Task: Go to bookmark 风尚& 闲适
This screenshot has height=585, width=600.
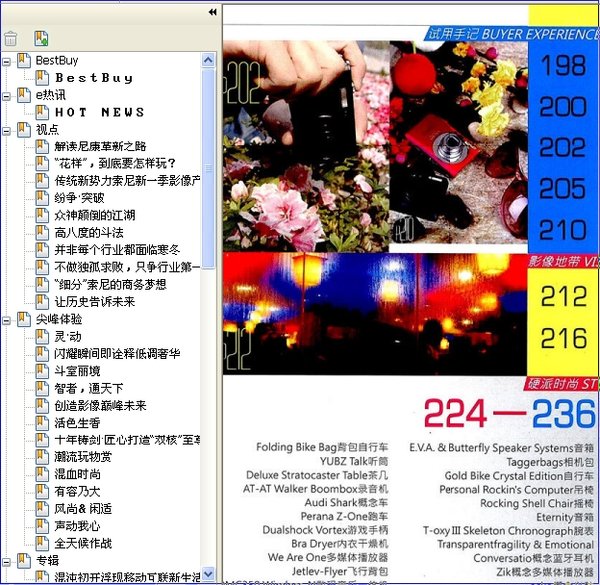Action: pos(83,509)
